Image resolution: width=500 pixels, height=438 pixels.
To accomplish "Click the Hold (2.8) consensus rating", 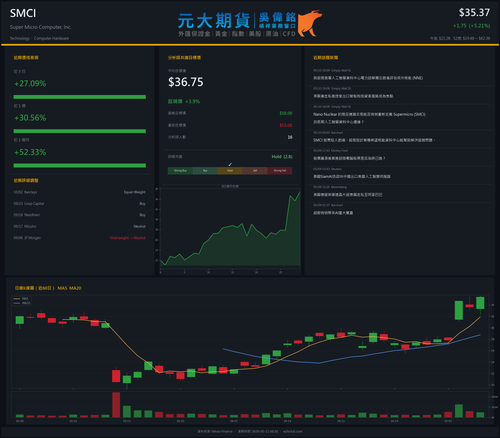I will tap(282, 157).
